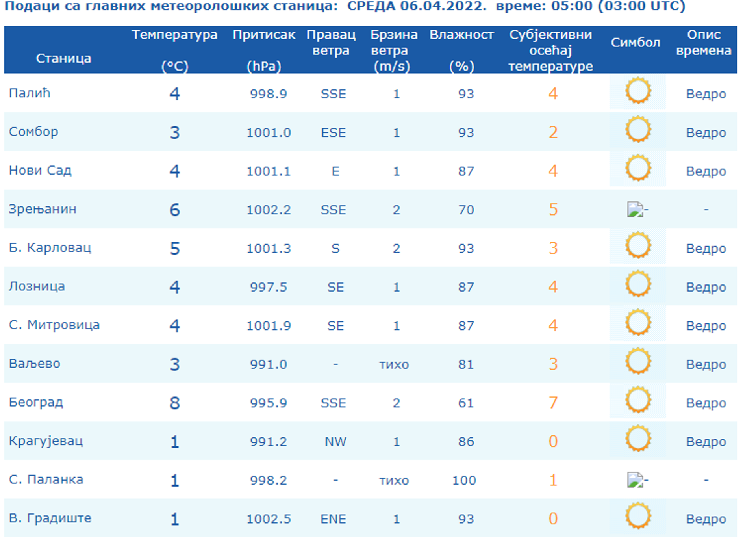Open the С. Паланка station link

(46, 479)
